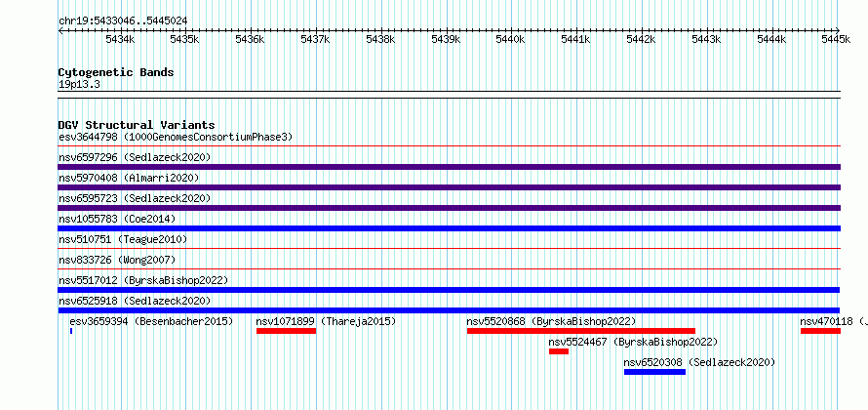
Task: Click the 5438k ruler tick
Action: tap(381, 39)
